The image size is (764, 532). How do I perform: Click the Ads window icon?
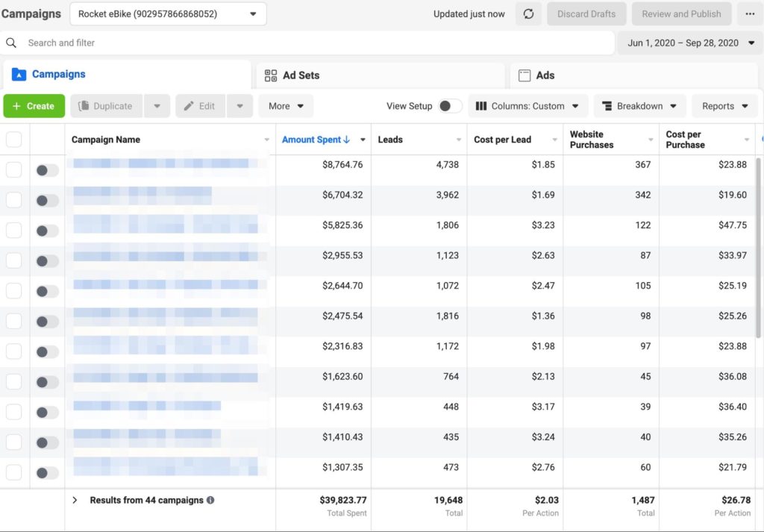(525, 75)
